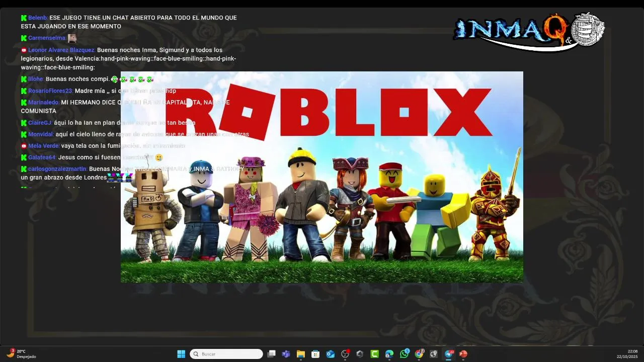This screenshot has width=644, height=362.
Task: Click username Belenb in chat
Action: coord(38,18)
